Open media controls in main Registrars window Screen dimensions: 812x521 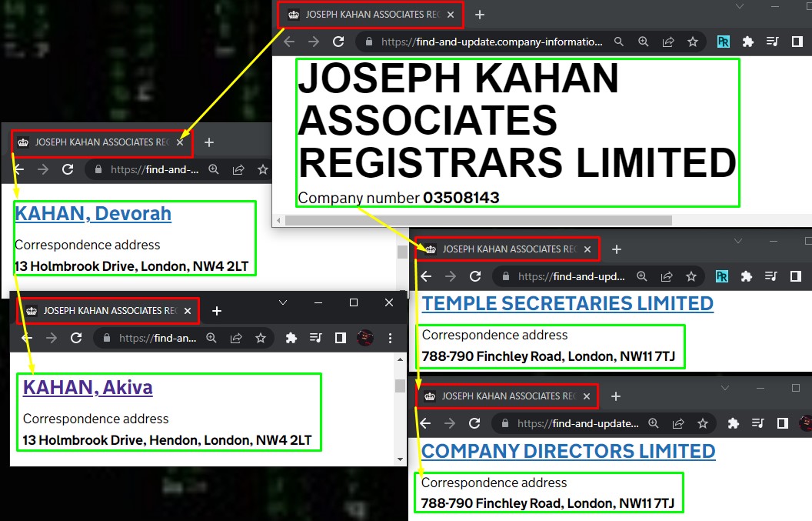tap(773, 42)
